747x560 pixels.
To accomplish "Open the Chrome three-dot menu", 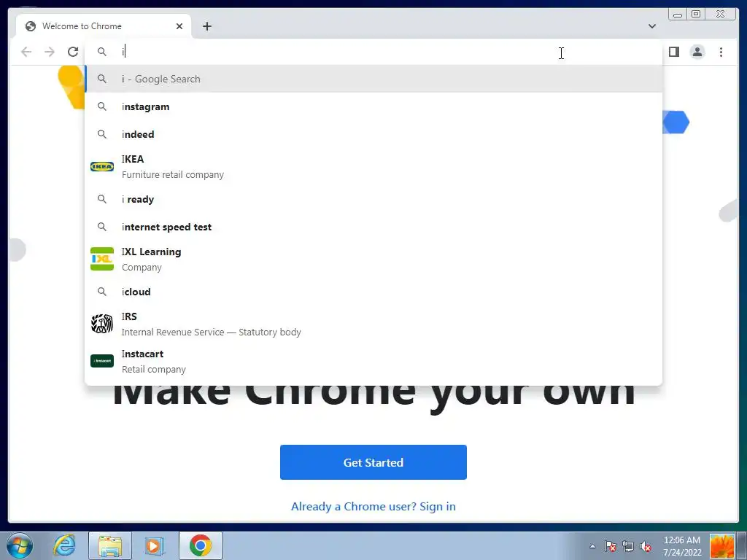I will coord(721,52).
